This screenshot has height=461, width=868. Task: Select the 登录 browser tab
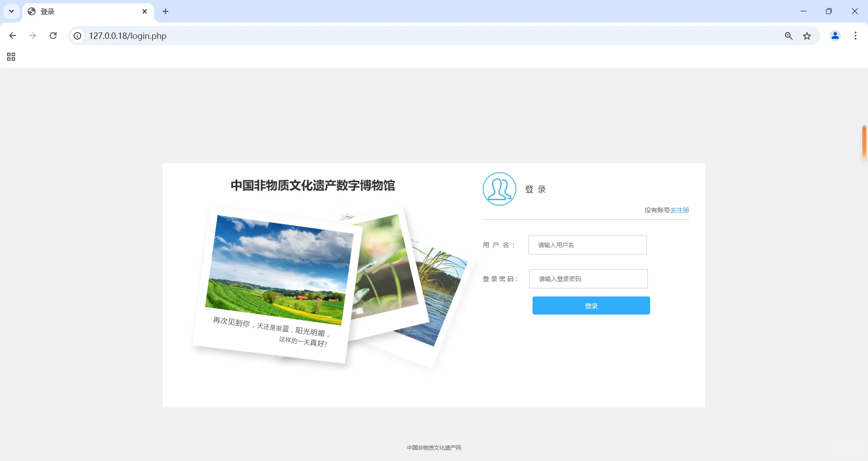pos(68,11)
